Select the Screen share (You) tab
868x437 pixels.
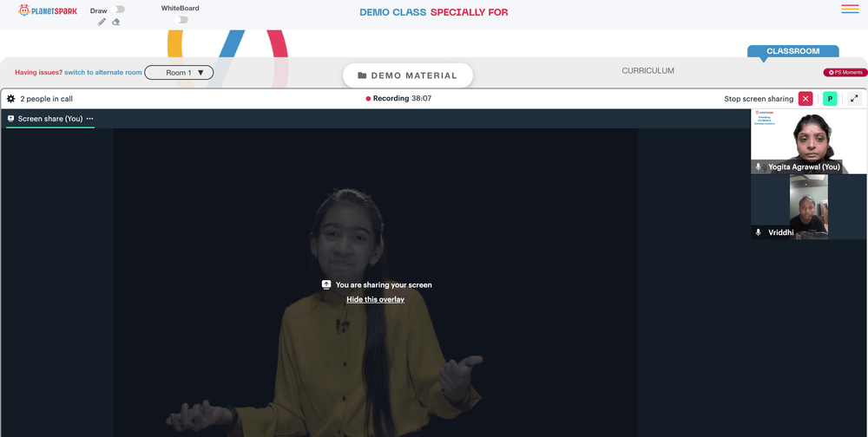(x=50, y=119)
